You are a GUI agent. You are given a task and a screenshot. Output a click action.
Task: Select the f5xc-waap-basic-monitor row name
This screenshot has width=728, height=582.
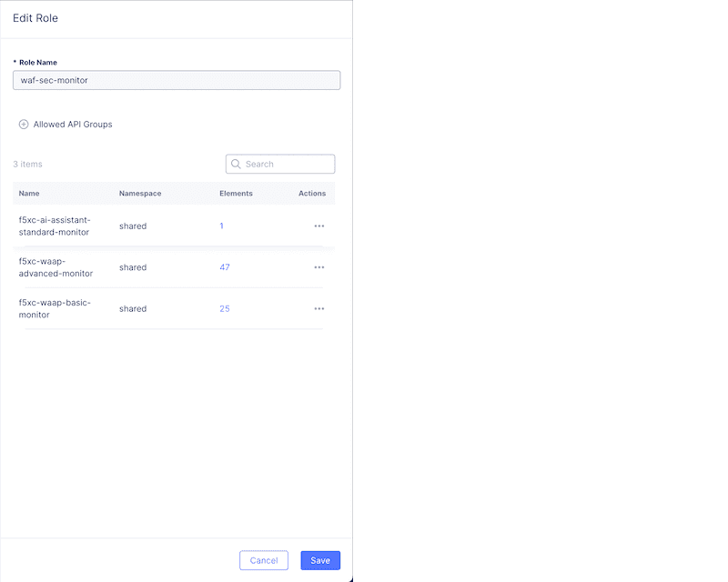tap(55, 309)
